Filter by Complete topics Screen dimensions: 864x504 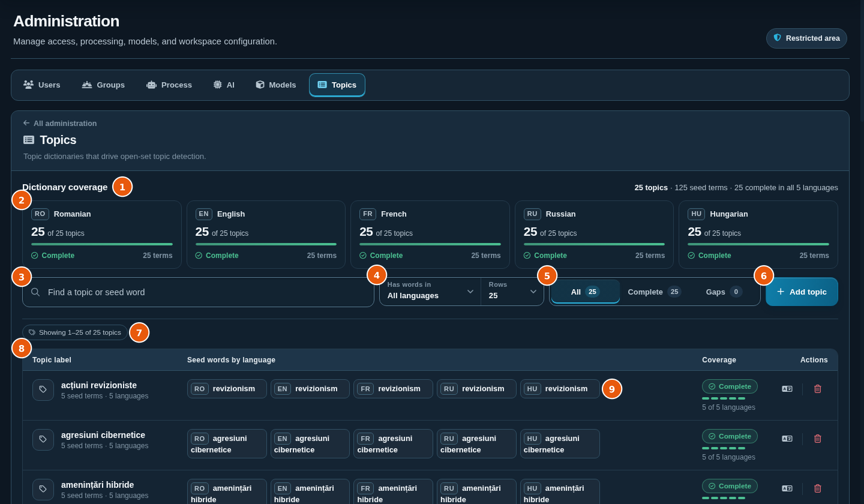pos(655,292)
